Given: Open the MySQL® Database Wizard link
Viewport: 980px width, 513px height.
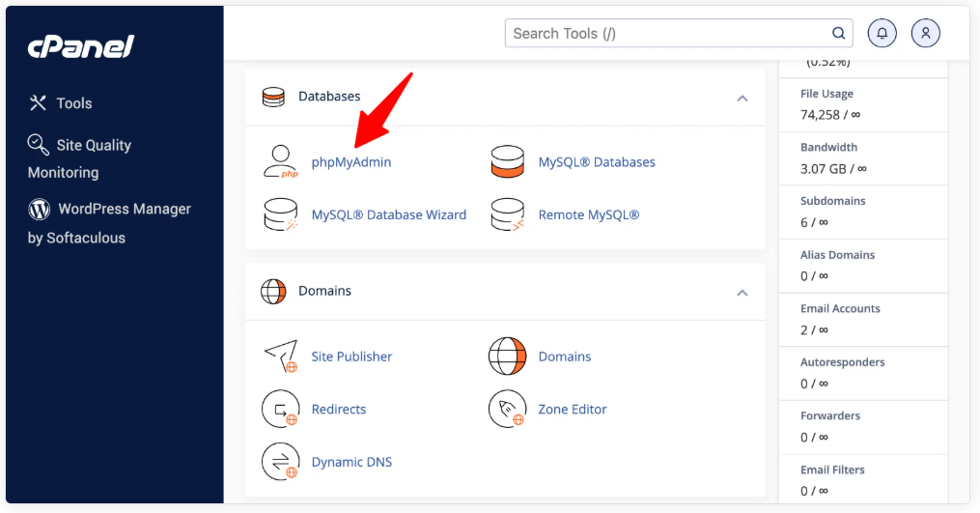Looking at the screenshot, I should pyautogui.click(x=389, y=214).
